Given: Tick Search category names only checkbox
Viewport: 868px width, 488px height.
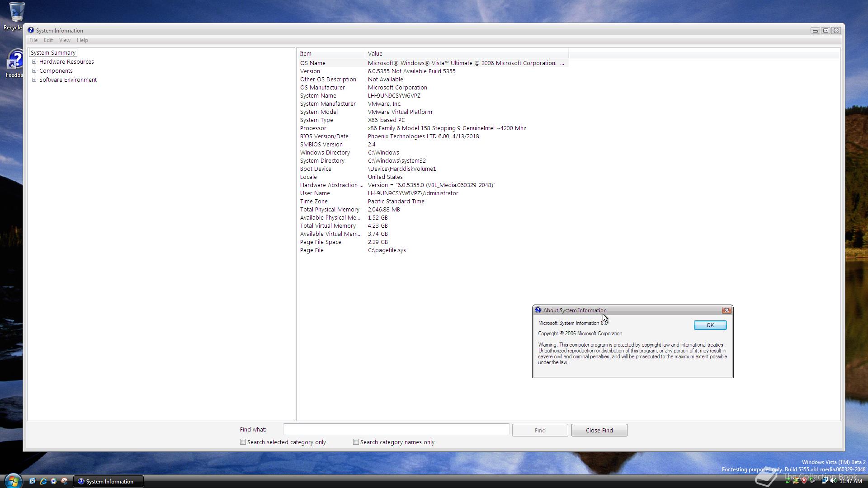Looking at the screenshot, I should (356, 442).
